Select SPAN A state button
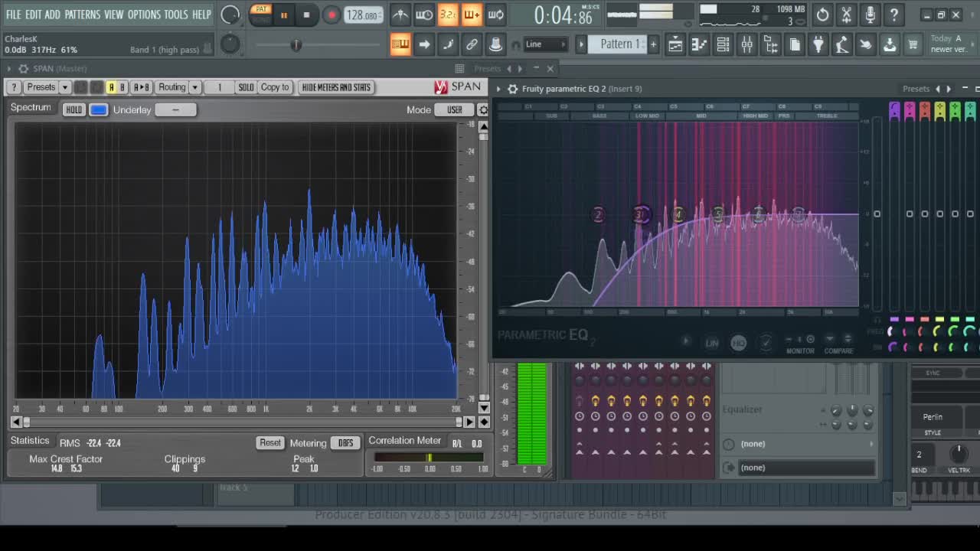 (x=111, y=87)
